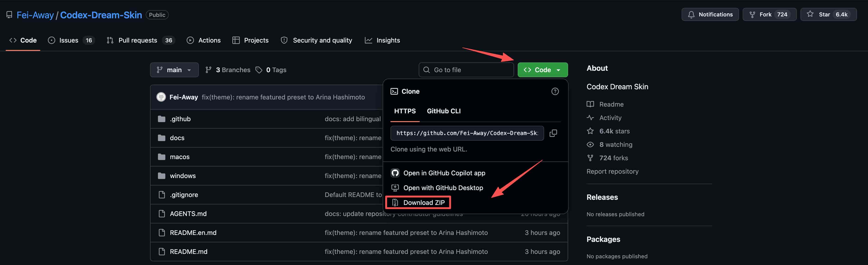Click the tag icon beside 0 Tags

[259, 70]
